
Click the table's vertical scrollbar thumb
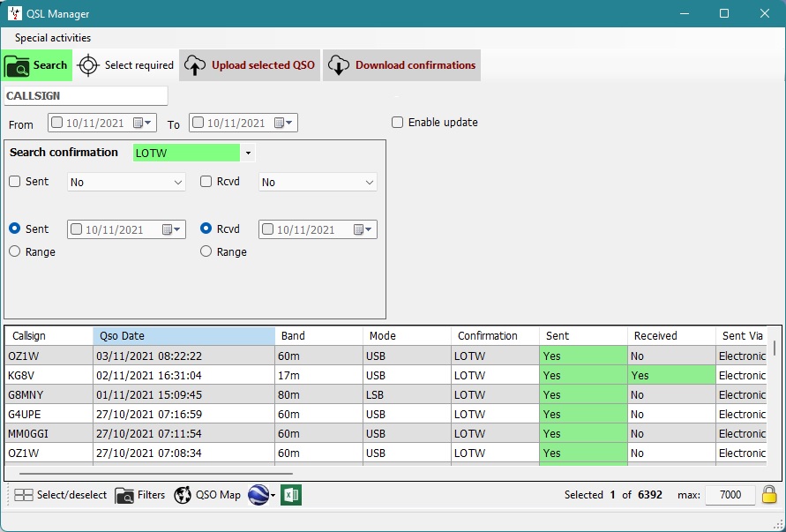click(x=775, y=348)
